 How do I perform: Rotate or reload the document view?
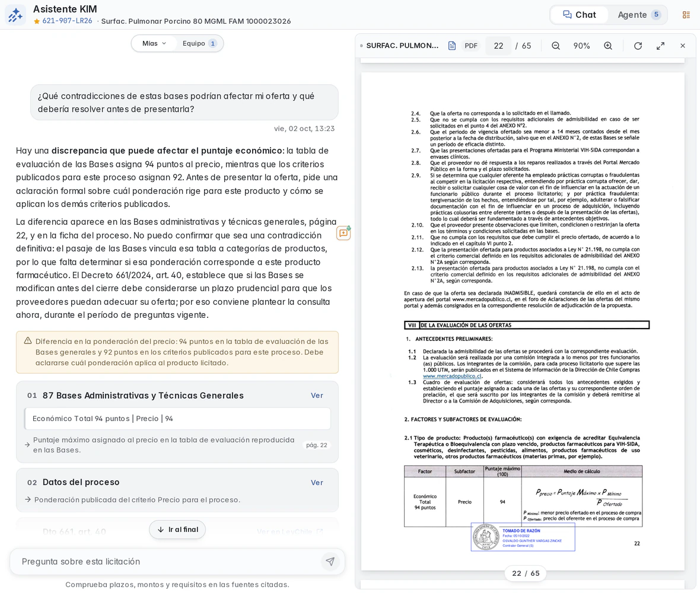click(638, 46)
